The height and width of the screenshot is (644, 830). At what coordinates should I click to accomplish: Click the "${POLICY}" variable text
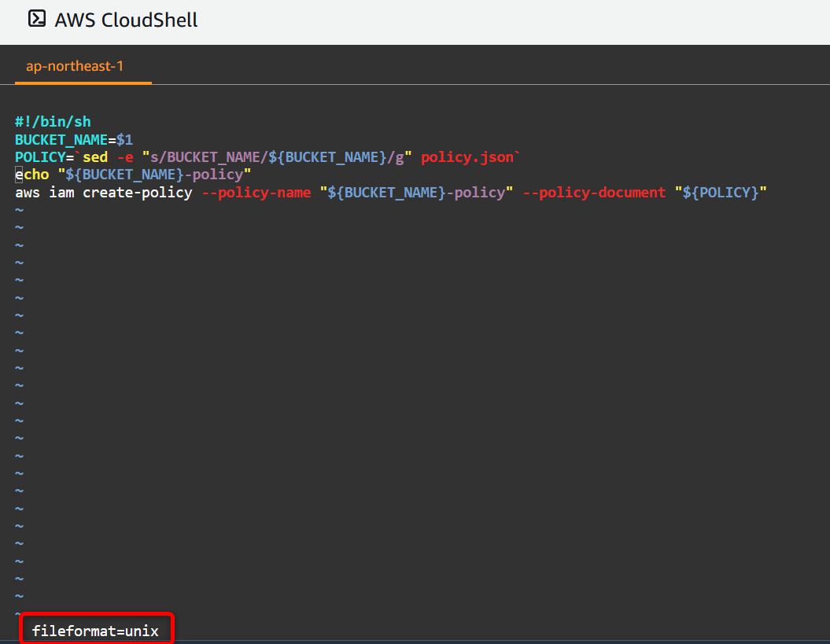(721, 192)
